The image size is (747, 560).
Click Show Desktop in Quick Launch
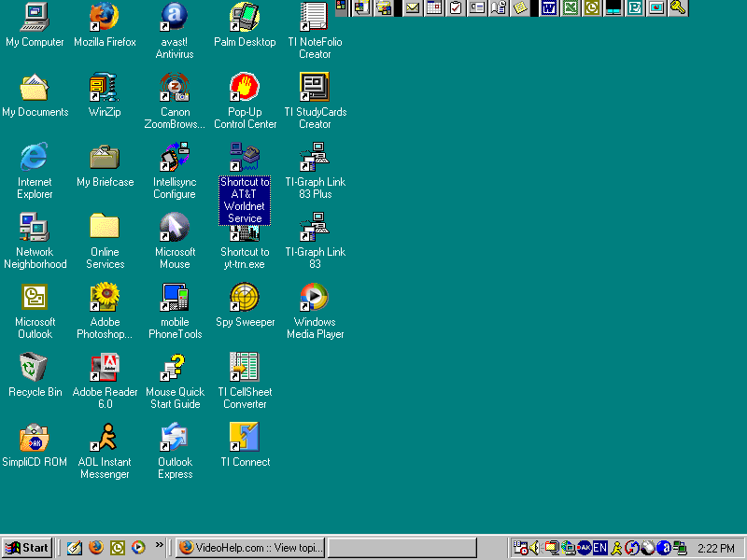[74, 548]
